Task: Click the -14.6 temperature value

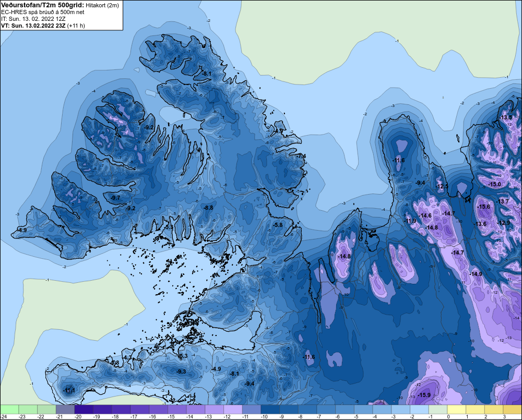Action: [x=425, y=215]
